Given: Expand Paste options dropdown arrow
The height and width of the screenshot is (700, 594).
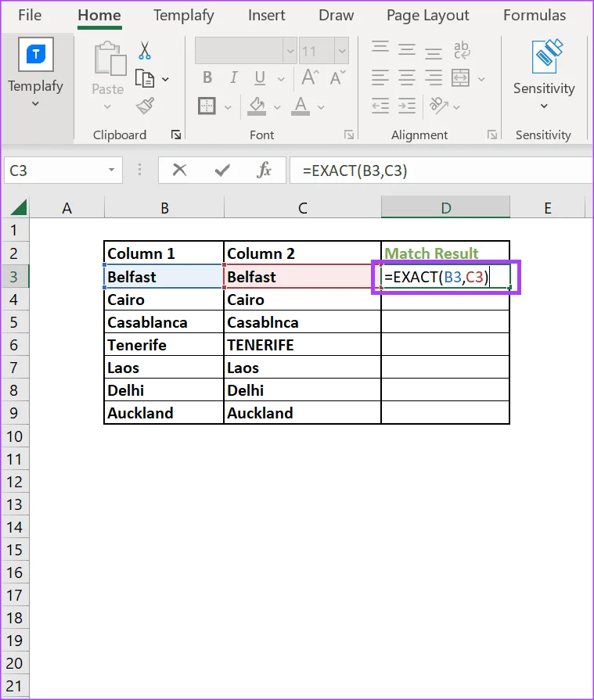Looking at the screenshot, I should click(107, 107).
